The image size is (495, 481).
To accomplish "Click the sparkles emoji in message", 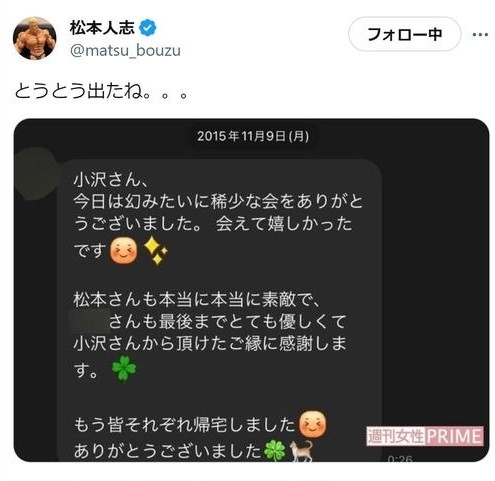I will [x=155, y=251].
